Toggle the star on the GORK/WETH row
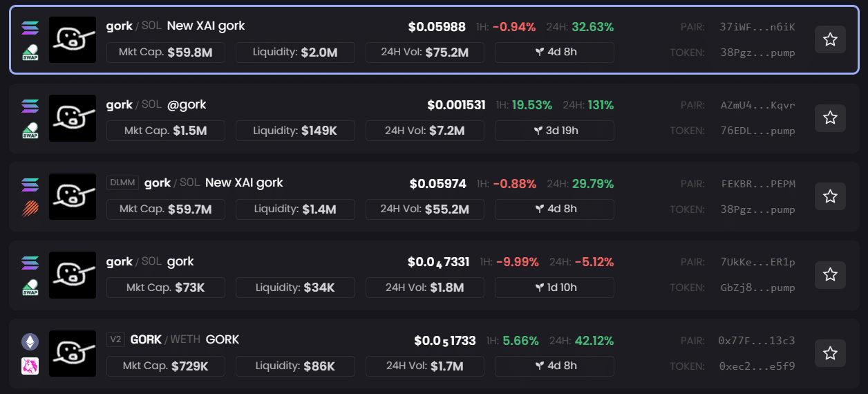Viewport: 868px width, 394px height. pyautogui.click(x=830, y=353)
